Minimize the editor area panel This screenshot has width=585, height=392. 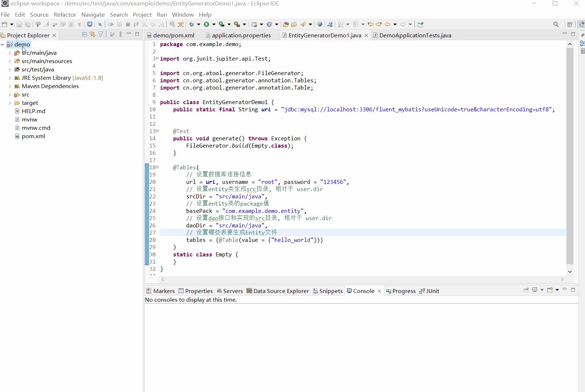click(x=565, y=34)
